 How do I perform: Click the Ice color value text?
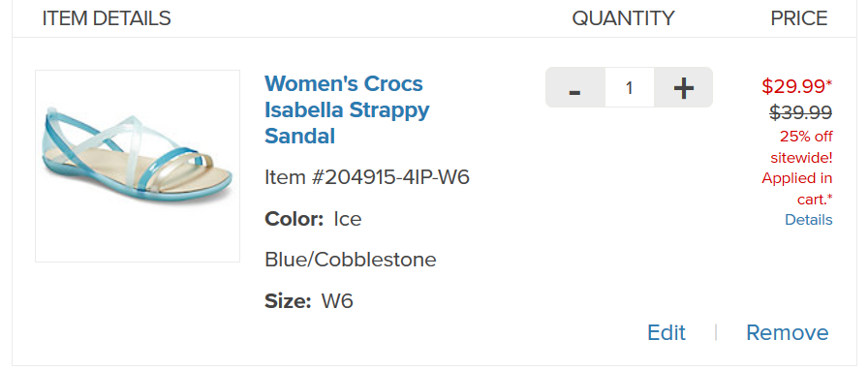pos(348,219)
